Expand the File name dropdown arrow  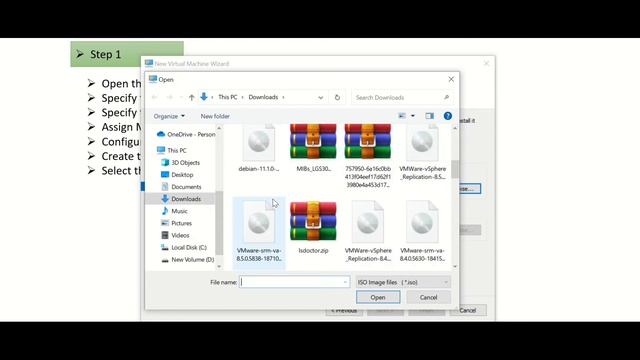[345, 282]
